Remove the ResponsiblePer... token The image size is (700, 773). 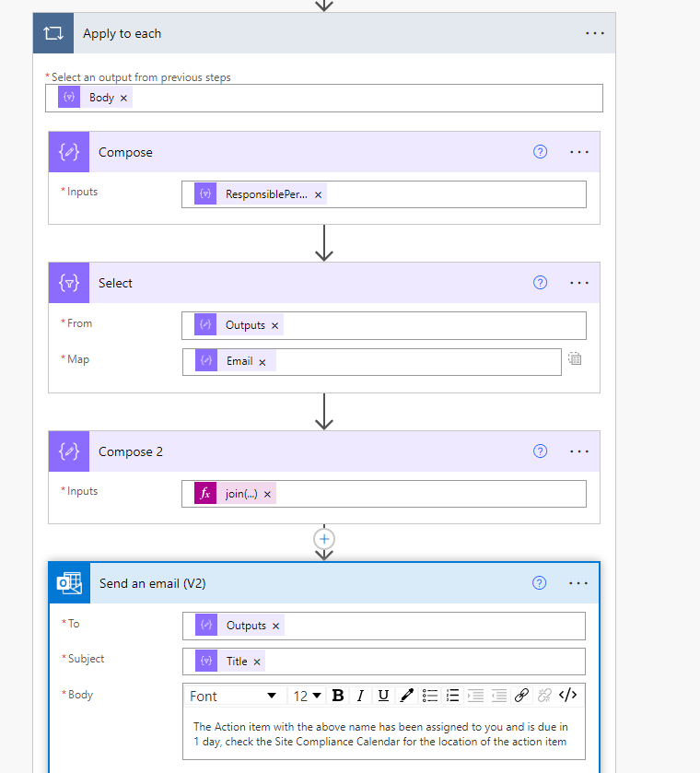(x=319, y=194)
